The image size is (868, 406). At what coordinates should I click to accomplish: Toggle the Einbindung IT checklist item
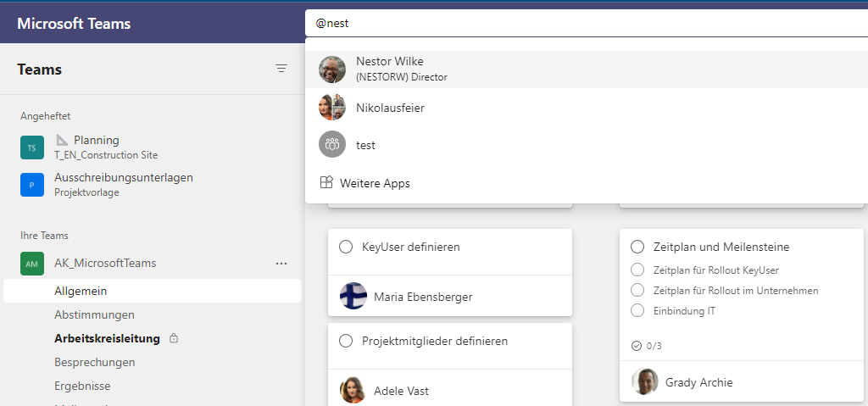[x=637, y=310]
